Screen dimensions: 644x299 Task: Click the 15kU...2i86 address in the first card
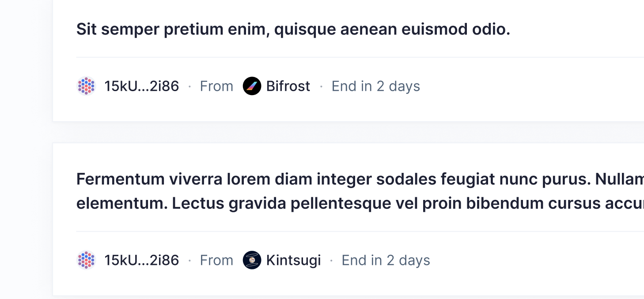[142, 86]
